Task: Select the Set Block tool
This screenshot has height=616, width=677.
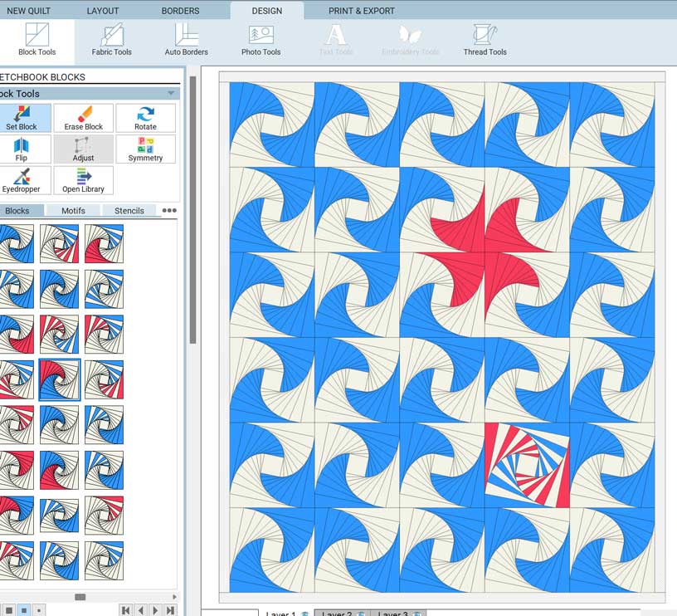Action: point(22,118)
